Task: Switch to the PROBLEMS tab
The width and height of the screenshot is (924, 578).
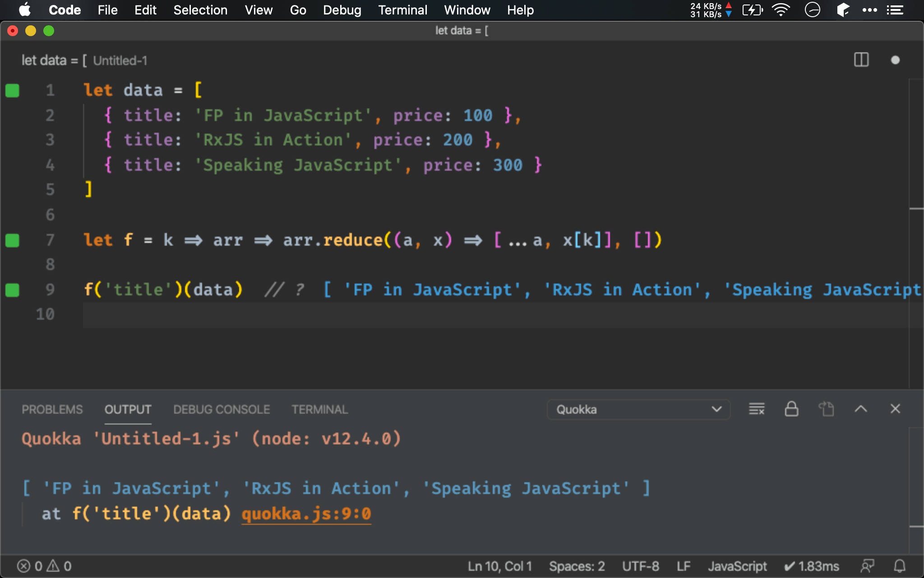Action: coord(52,410)
